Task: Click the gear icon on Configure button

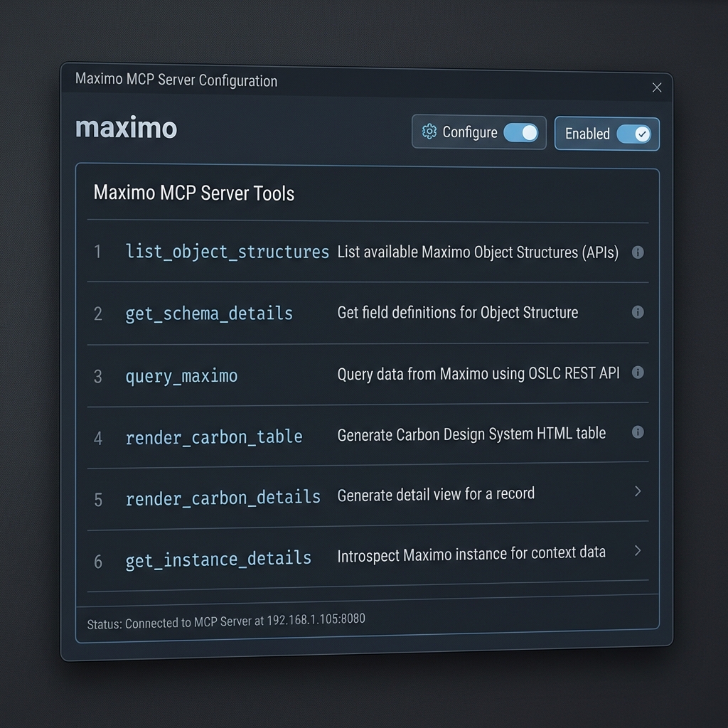Action: tap(429, 132)
